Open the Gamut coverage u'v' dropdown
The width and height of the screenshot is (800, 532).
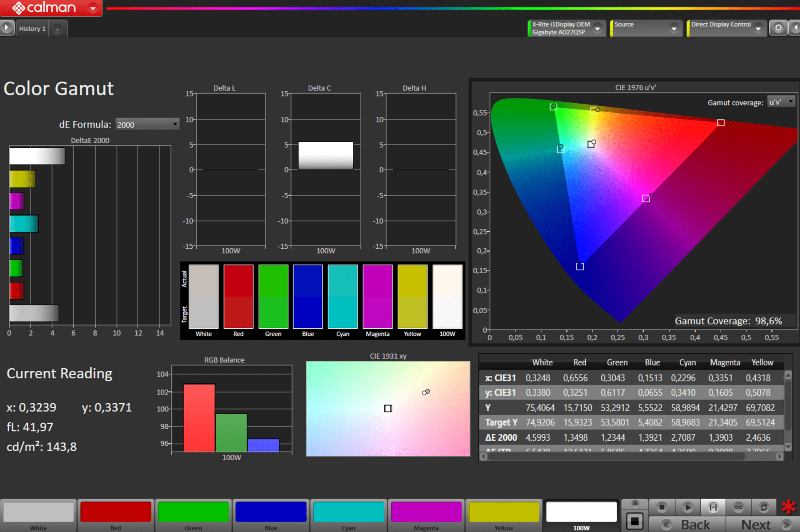click(781, 102)
